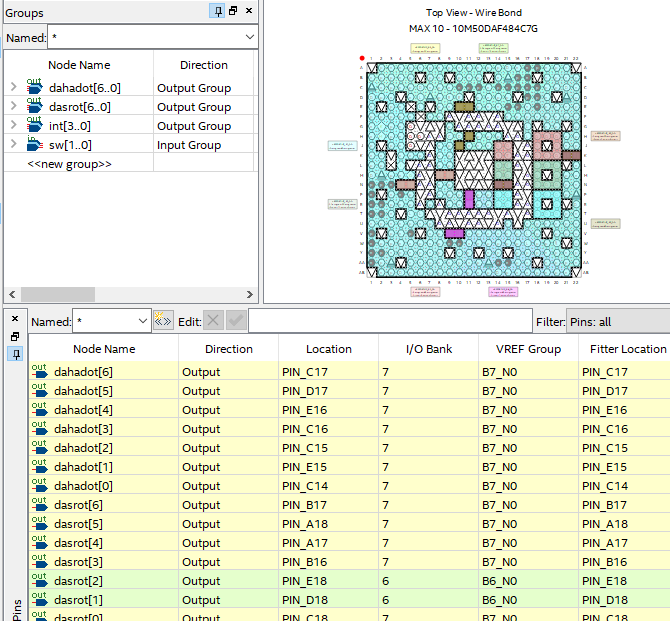The height and width of the screenshot is (621, 670).
Task: Click the sw[1..0] input group icon
Action: (34, 144)
